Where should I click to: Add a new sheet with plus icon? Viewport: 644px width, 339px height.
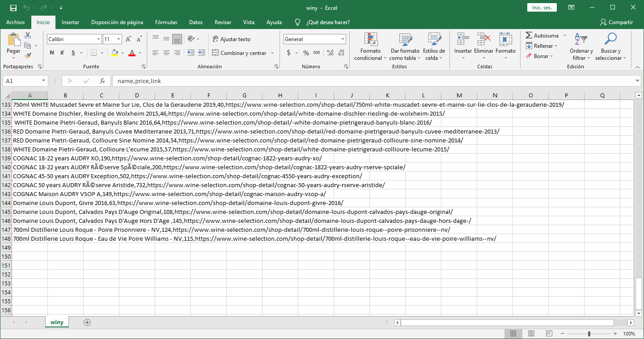(x=87, y=322)
